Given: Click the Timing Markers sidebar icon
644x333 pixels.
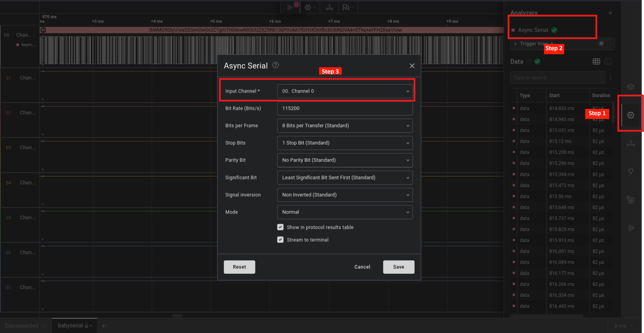Looking at the screenshot, I should pyautogui.click(x=631, y=172).
